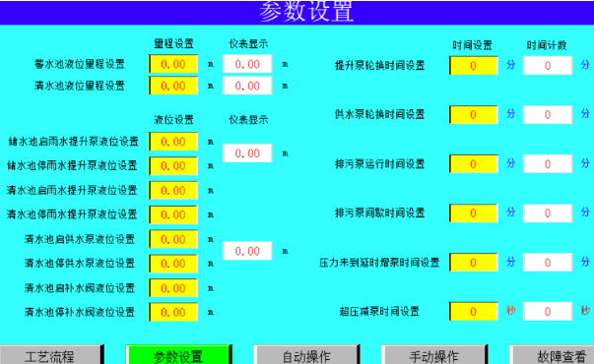Change the 超压减泵时间设置 yellow seconds field

click(x=473, y=312)
